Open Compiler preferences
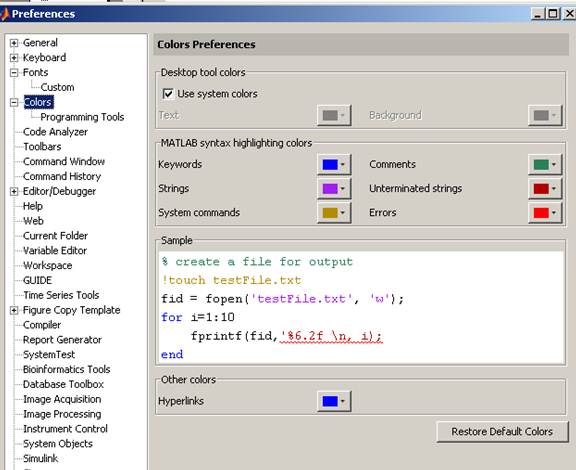Image resolution: width=576 pixels, height=470 pixels. tap(42, 325)
